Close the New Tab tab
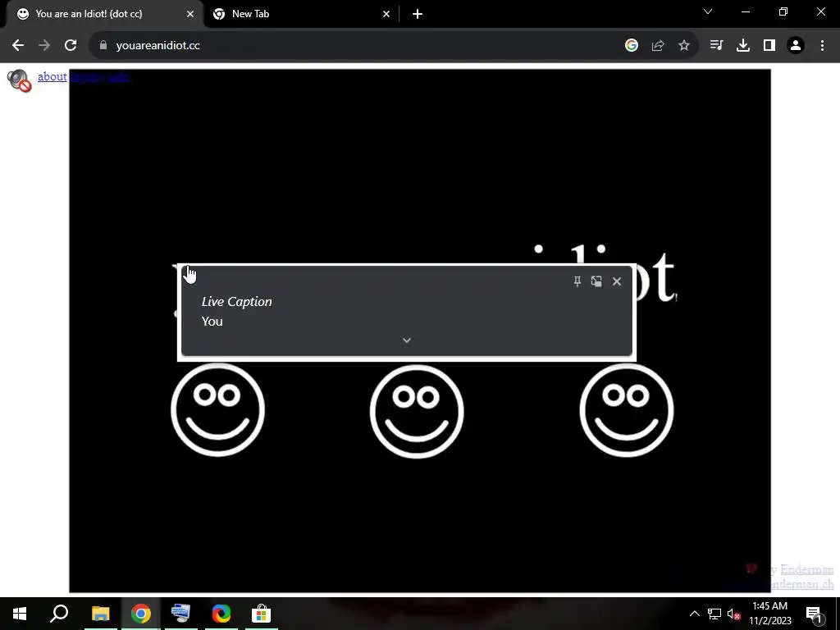The height and width of the screenshot is (630, 840). (x=386, y=14)
